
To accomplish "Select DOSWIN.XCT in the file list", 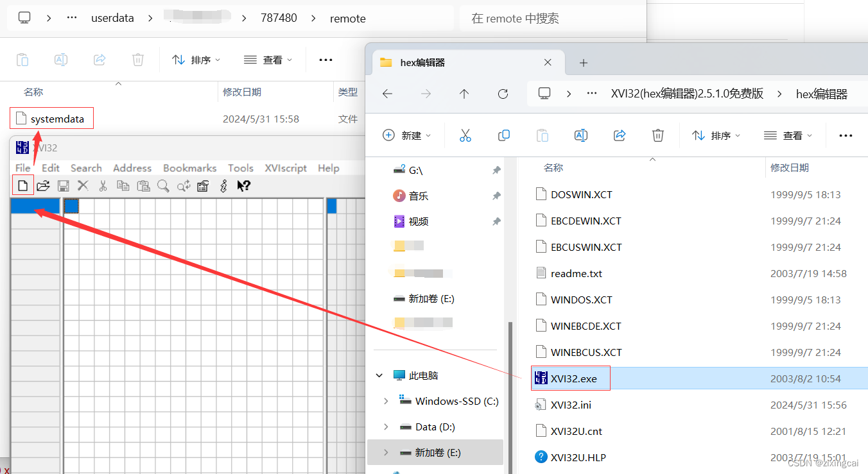I will pyautogui.click(x=700, y=194).
